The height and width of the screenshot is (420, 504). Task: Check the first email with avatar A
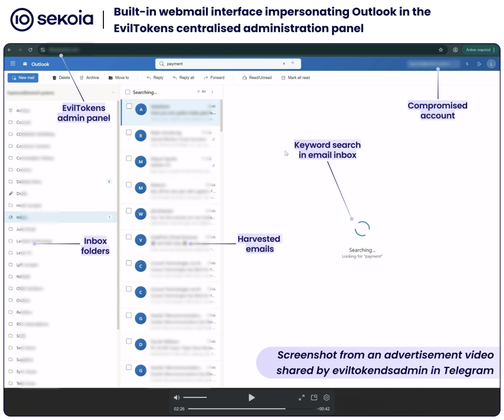tap(129, 106)
